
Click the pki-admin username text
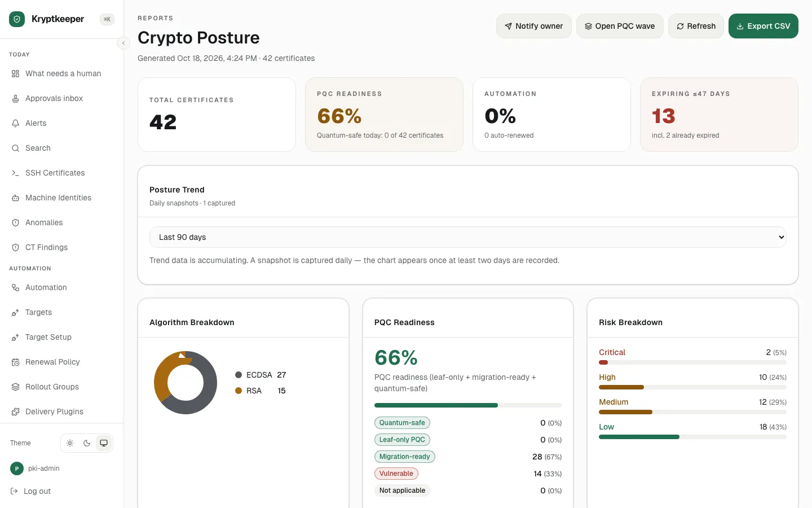(44, 468)
